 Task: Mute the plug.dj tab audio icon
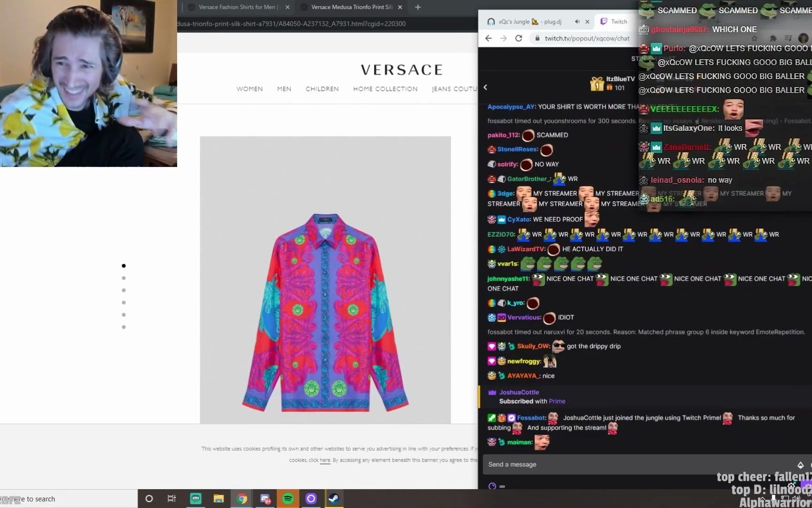coord(577,22)
